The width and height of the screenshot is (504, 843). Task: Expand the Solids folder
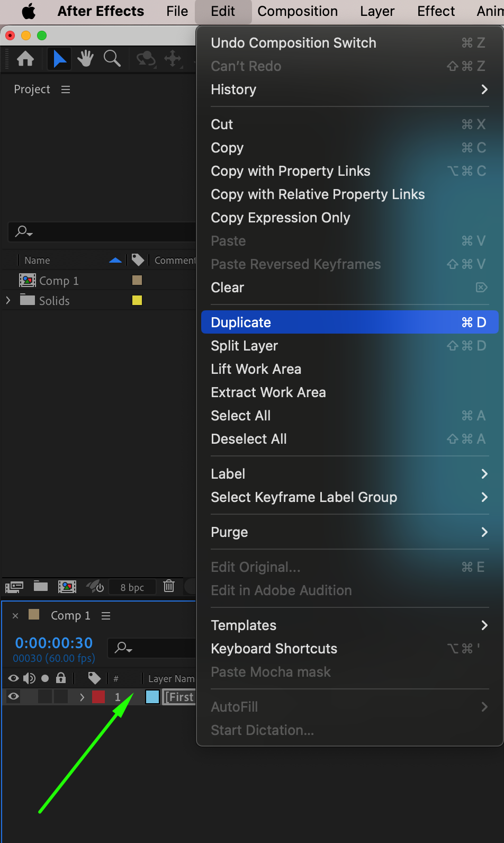click(x=8, y=300)
